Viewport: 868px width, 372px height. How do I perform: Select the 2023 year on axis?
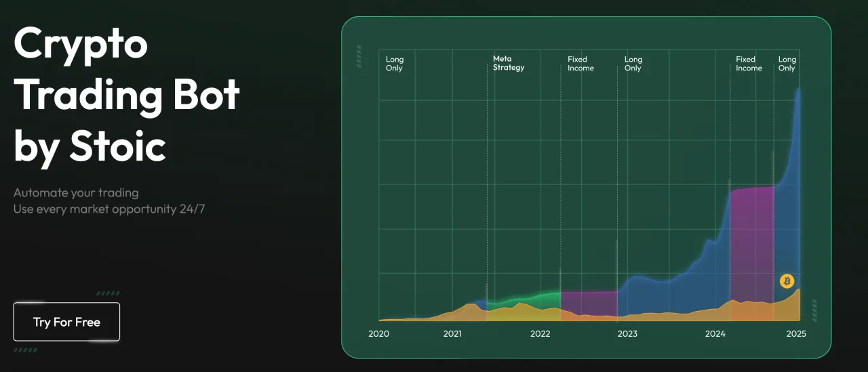[x=627, y=334]
